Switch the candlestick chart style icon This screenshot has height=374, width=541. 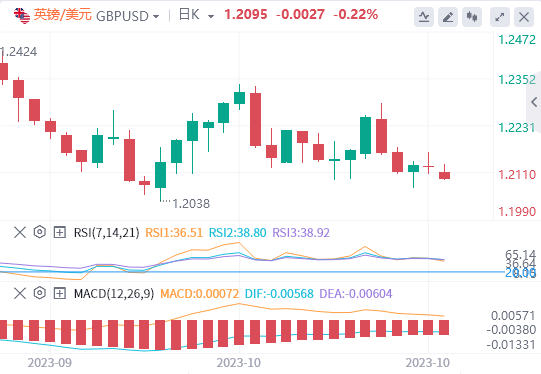coord(472,17)
